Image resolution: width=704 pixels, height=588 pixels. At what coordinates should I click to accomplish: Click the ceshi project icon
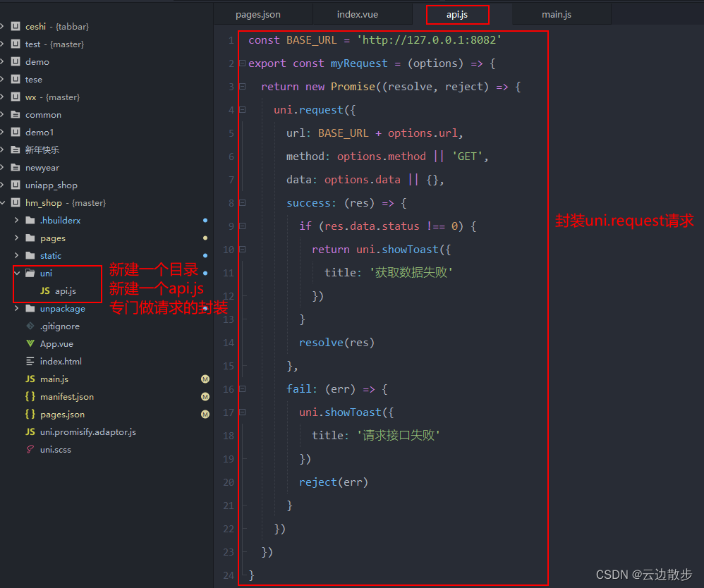click(16, 27)
